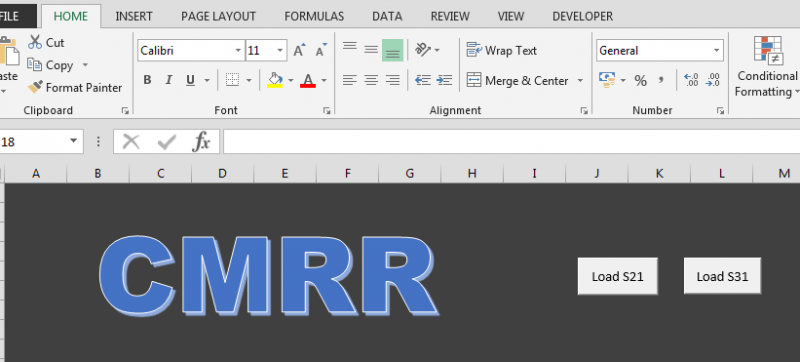This screenshot has height=362, width=800.
Task: Align text left
Action: [x=349, y=80]
